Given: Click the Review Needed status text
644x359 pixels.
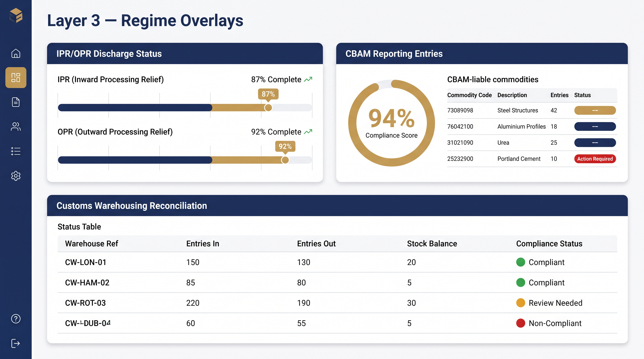Looking at the screenshot, I should 556,303.
